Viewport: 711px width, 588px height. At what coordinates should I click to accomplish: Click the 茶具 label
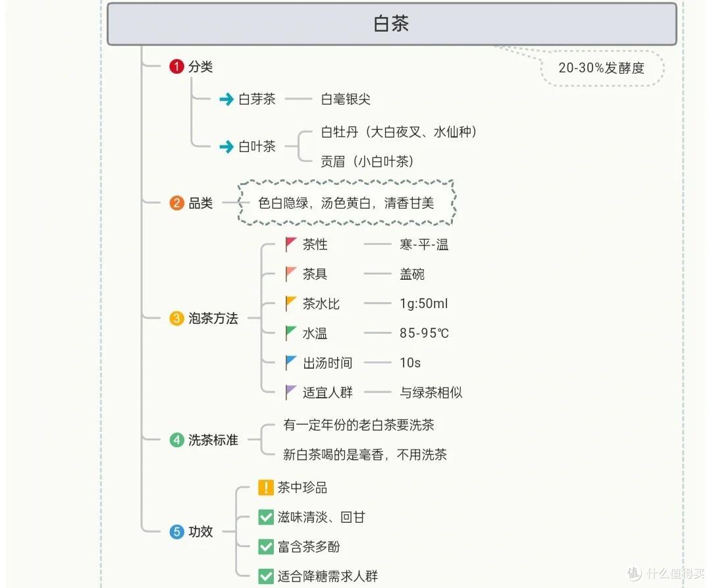click(315, 274)
